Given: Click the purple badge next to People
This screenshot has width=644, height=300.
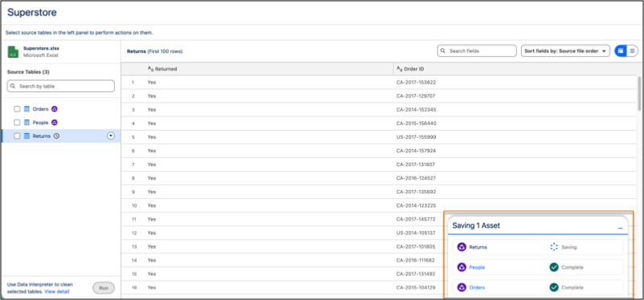Looking at the screenshot, I should 55,123.
